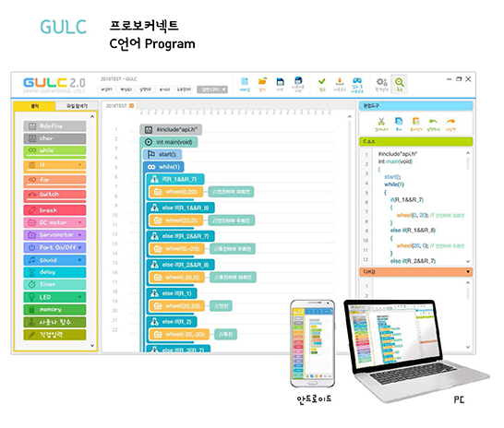
Task: Open the gray CPU dropdown in toolbar
Action: tap(212, 89)
